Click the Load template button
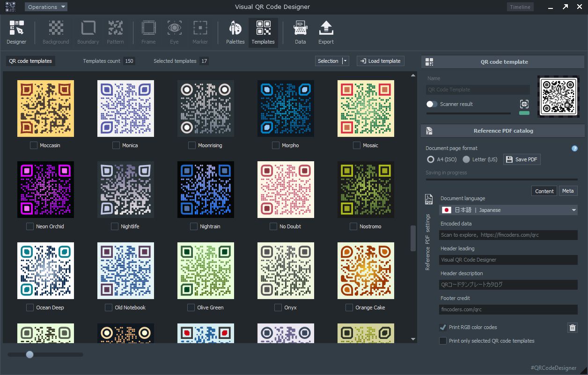The image size is (588, 375). [381, 61]
